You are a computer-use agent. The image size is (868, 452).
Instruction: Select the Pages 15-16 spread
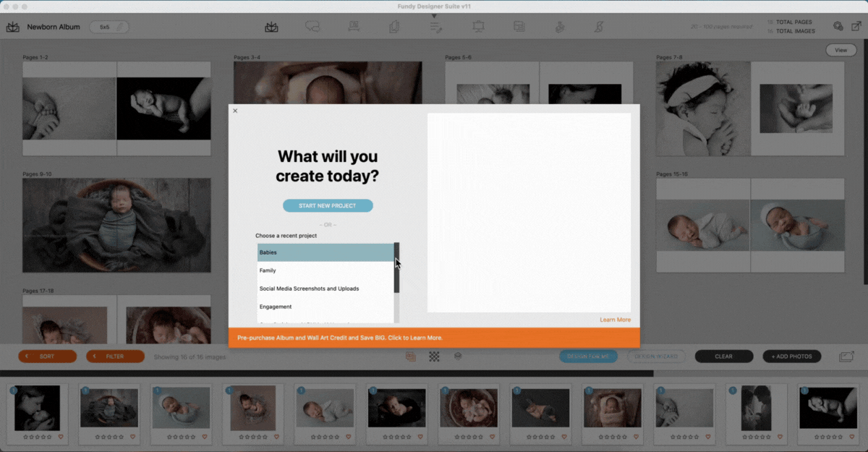750,225
